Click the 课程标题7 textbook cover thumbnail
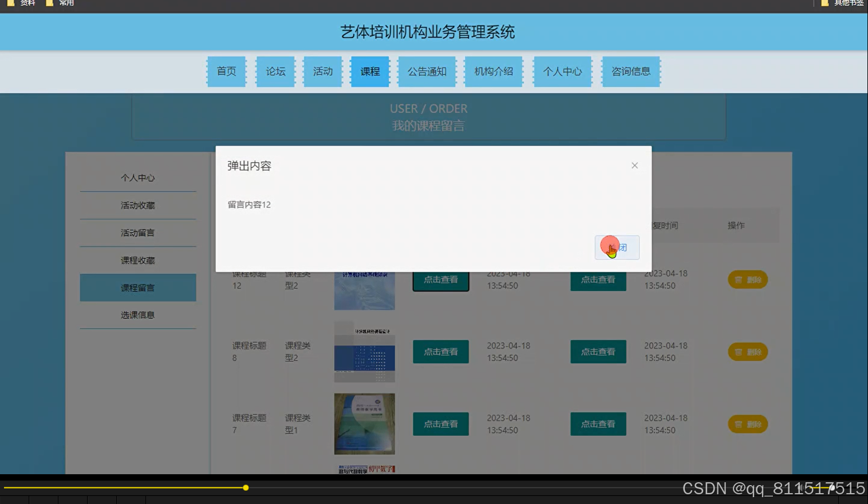Image resolution: width=868 pixels, height=504 pixels. tap(364, 424)
